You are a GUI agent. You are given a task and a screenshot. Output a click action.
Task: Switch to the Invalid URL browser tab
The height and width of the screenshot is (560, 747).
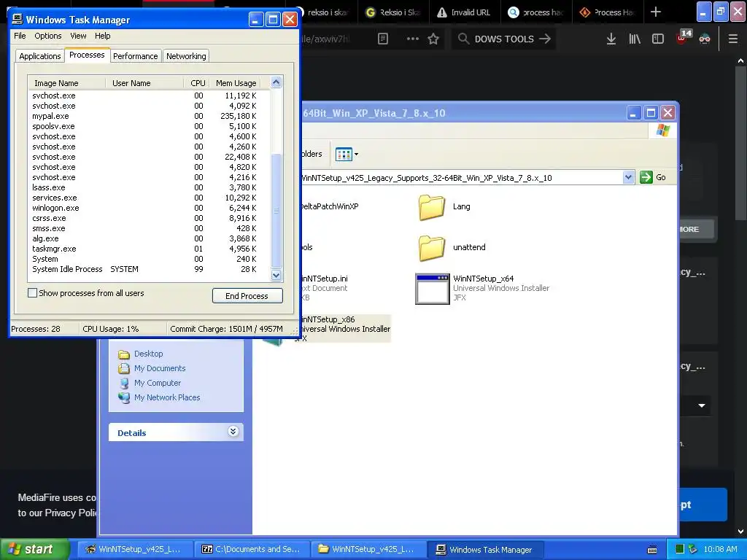[x=464, y=12]
